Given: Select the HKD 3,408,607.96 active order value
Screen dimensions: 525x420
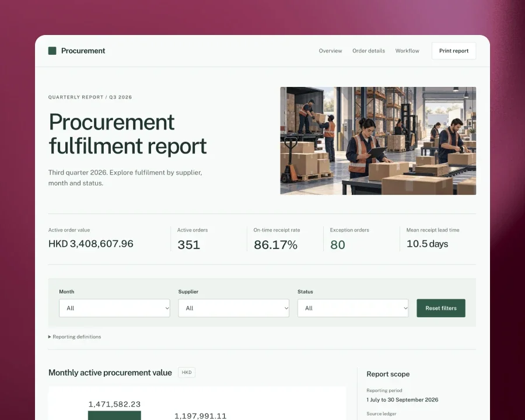Looking at the screenshot, I should [91, 243].
